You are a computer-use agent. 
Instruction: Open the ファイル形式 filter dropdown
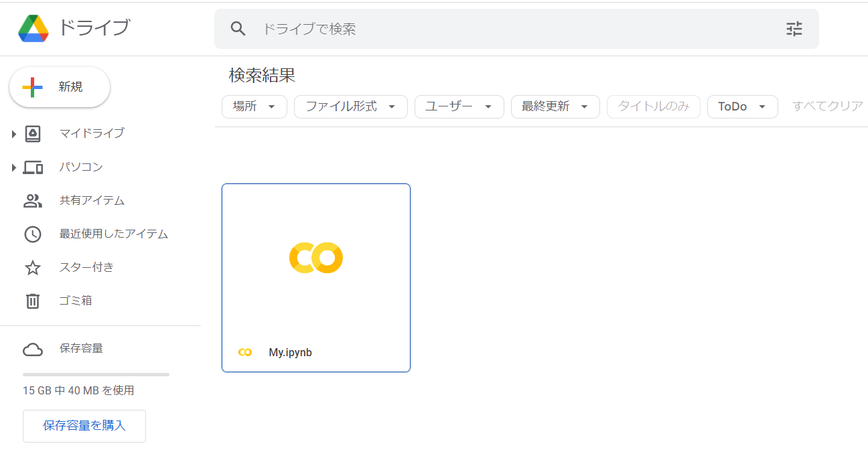[350, 106]
